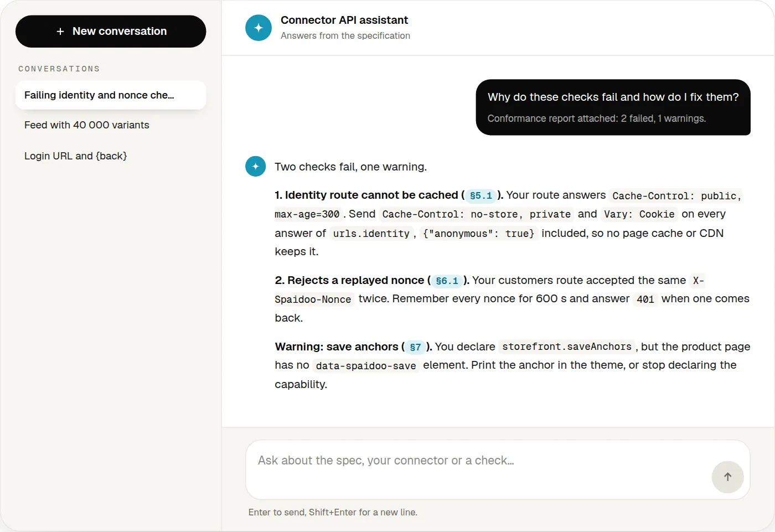Screen dimensions: 775x532
Task: Follow the §6.1 spec reference link
Action: coord(447,281)
